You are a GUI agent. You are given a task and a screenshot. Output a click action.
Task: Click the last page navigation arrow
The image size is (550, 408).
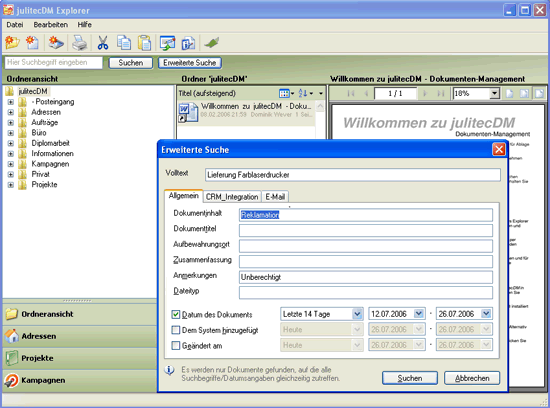tap(441, 93)
